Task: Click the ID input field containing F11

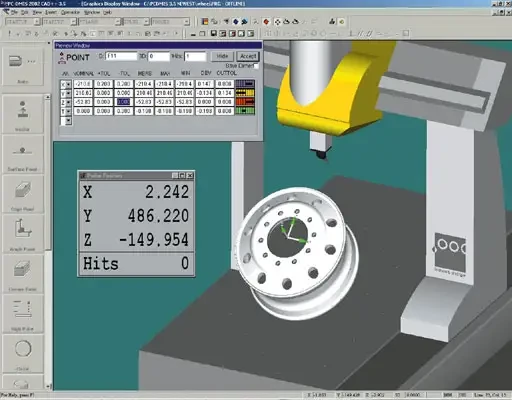Action: coord(121,56)
